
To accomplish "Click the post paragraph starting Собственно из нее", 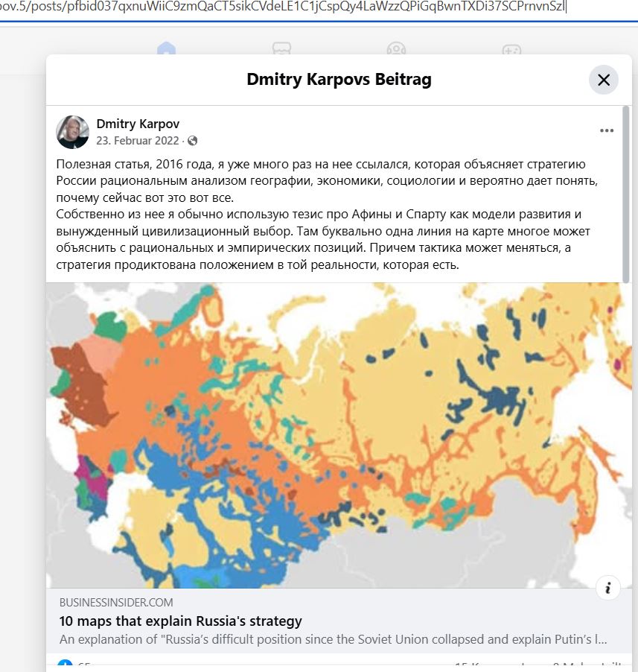I will (x=323, y=239).
